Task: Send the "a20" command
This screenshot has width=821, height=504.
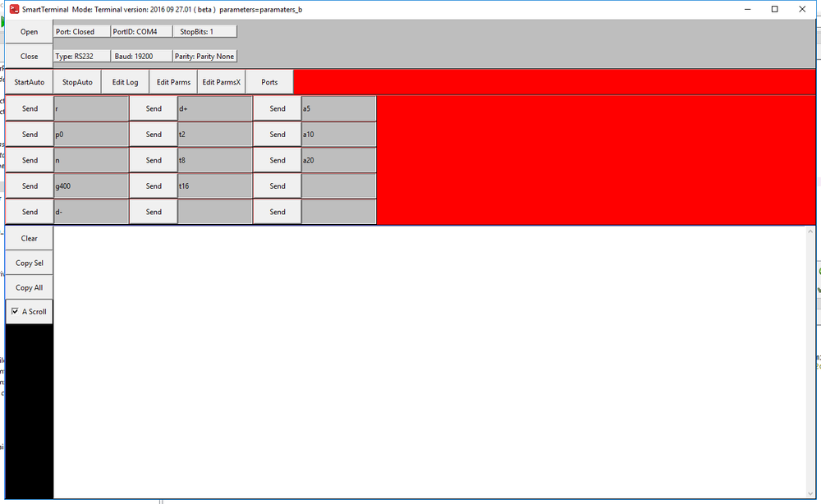Action: pyautogui.click(x=277, y=160)
